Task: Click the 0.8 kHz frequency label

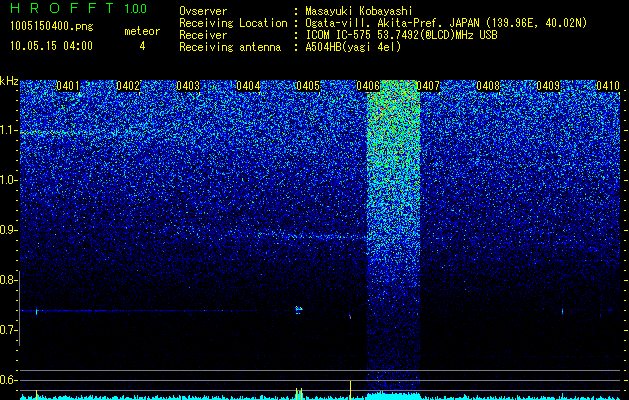Action: (7, 280)
